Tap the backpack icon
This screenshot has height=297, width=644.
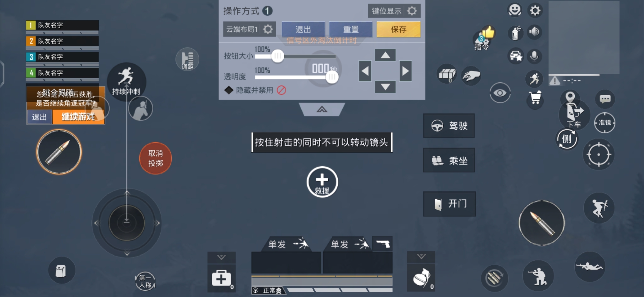pyautogui.click(x=61, y=271)
